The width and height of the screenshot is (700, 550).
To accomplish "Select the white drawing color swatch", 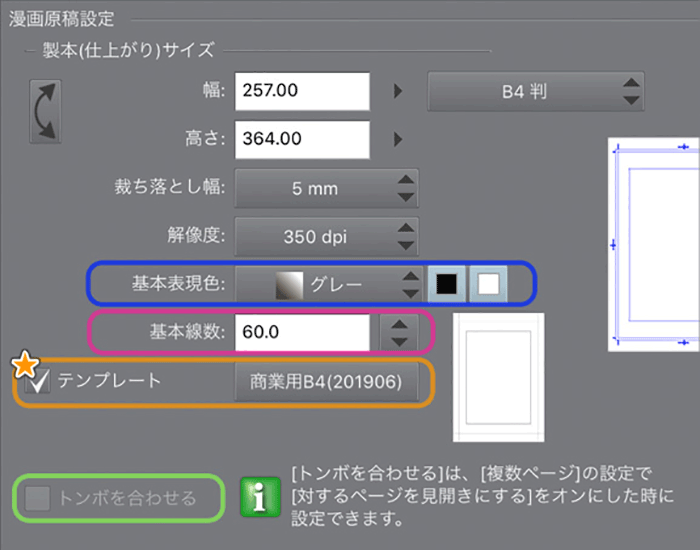I will 488,284.
